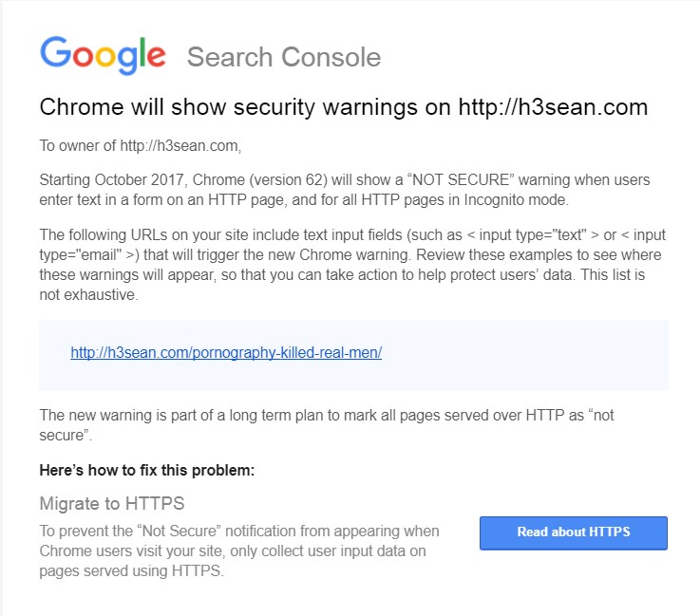The image size is (700, 616).
Task: Click the Chrome security warnings headline
Action: point(342,107)
